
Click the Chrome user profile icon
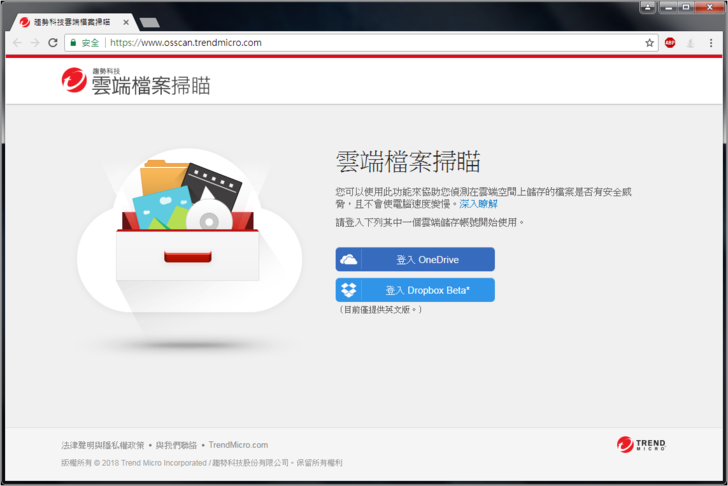pyautogui.click(x=648, y=7)
